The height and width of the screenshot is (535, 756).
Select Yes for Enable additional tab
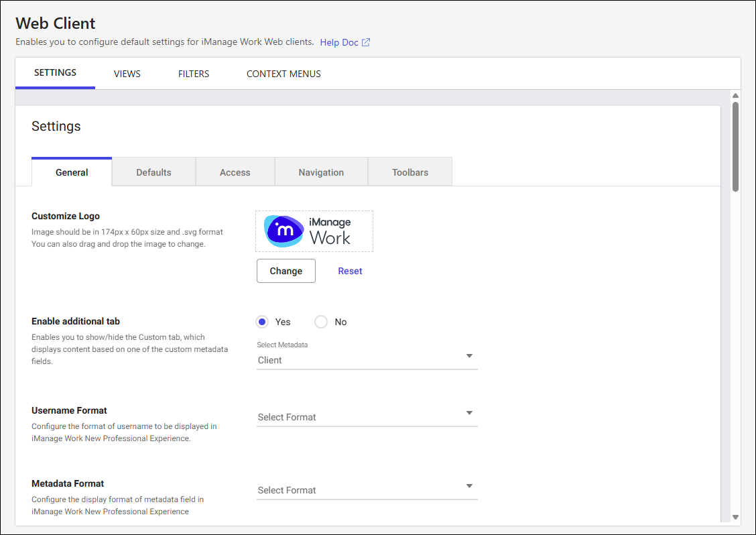tap(263, 322)
